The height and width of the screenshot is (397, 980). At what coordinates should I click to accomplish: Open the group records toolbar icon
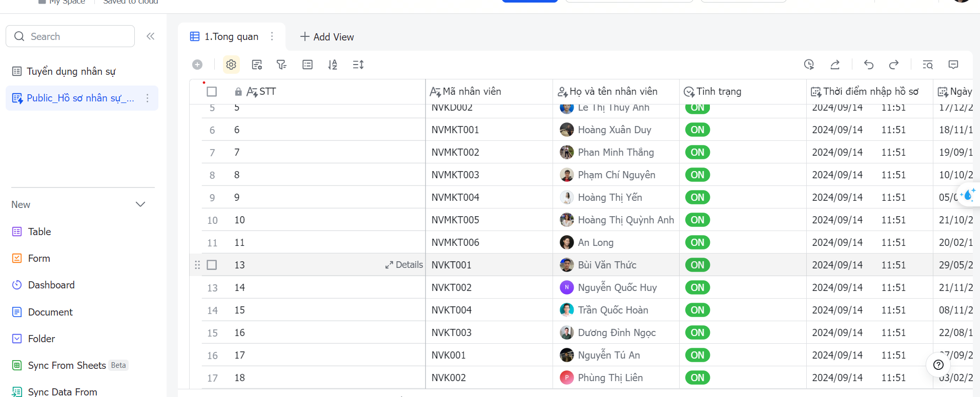(x=308, y=65)
